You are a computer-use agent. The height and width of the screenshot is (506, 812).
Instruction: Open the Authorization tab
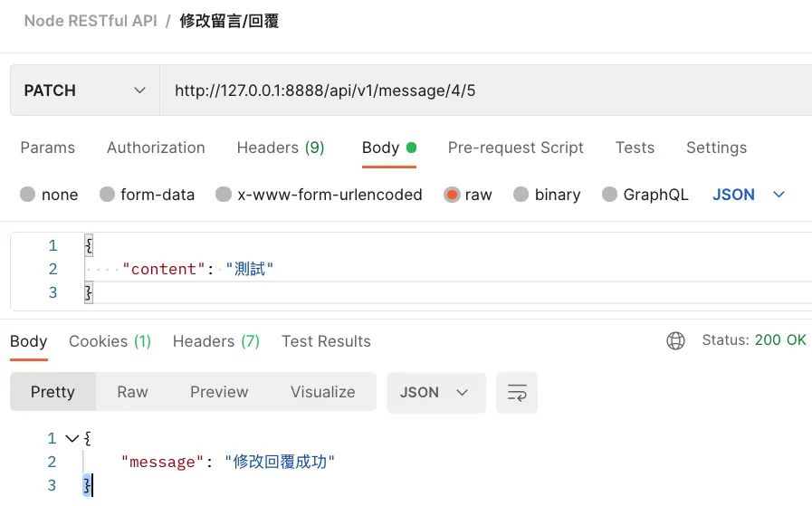tap(156, 148)
